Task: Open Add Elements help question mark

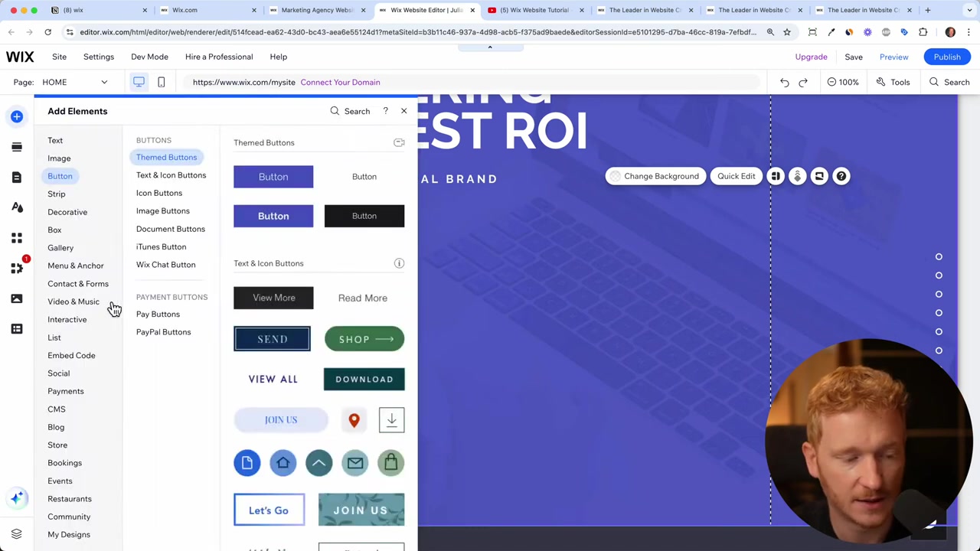Action: tap(385, 111)
